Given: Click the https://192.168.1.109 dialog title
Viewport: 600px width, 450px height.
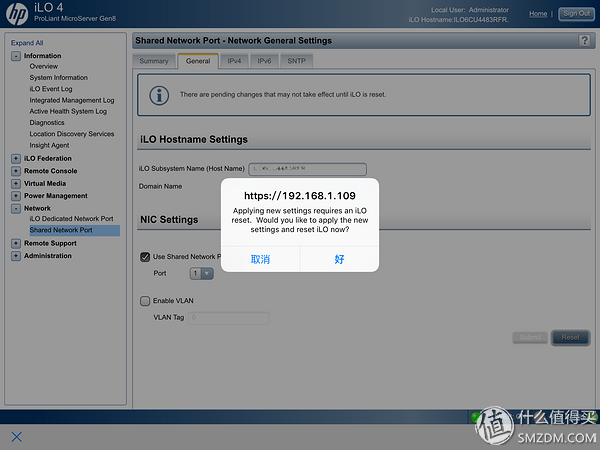Looking at the screenshot, I should tap(300, 196).
